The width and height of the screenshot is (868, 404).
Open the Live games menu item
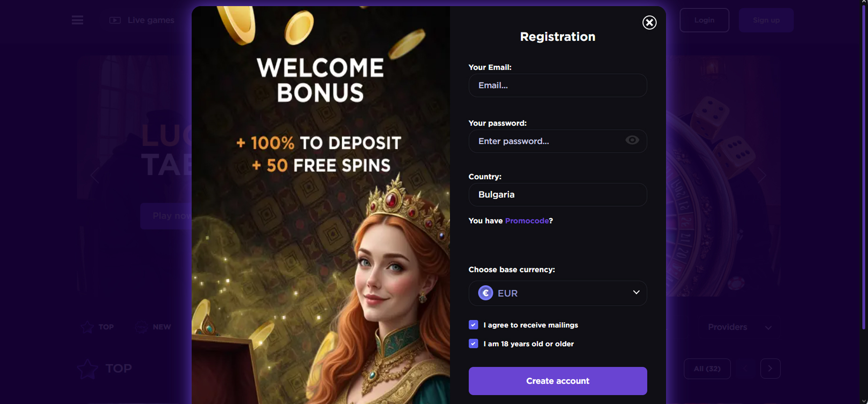[x=151, y=20]
